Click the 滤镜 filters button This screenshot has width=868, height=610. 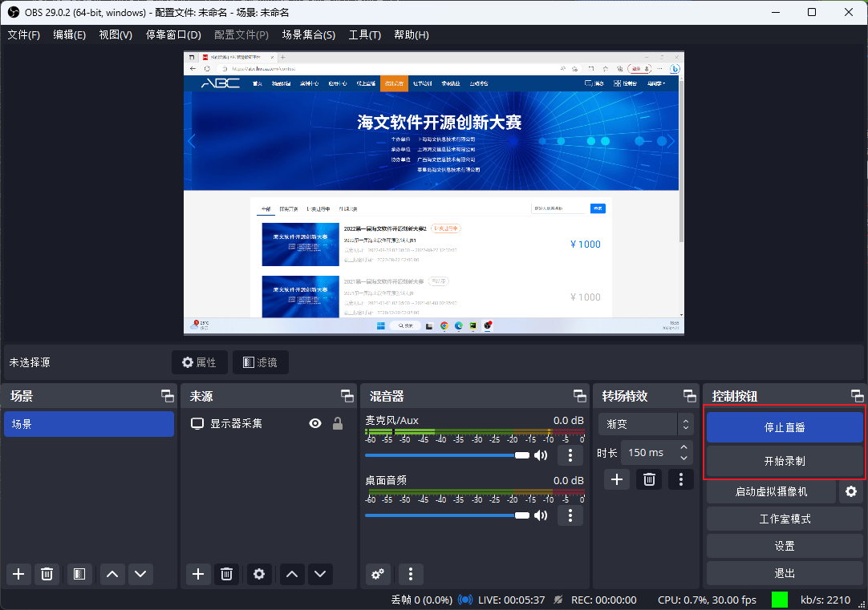click(260, 362)
